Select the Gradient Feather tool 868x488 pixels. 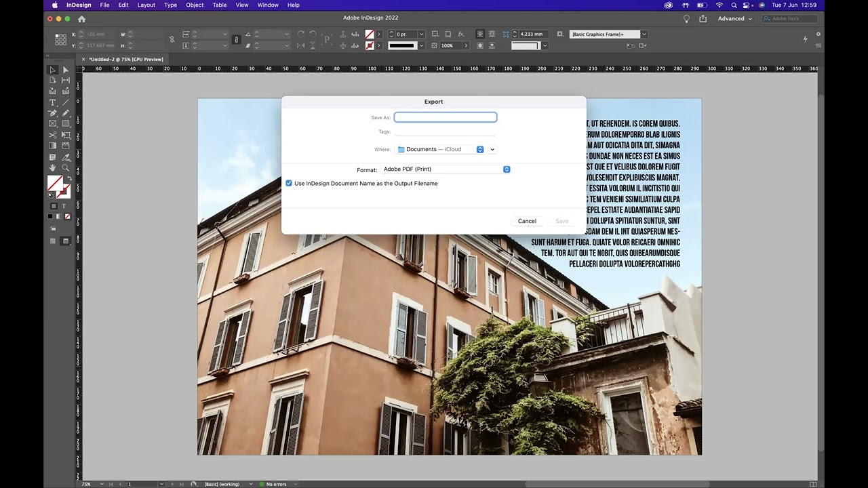pos(66,146)
